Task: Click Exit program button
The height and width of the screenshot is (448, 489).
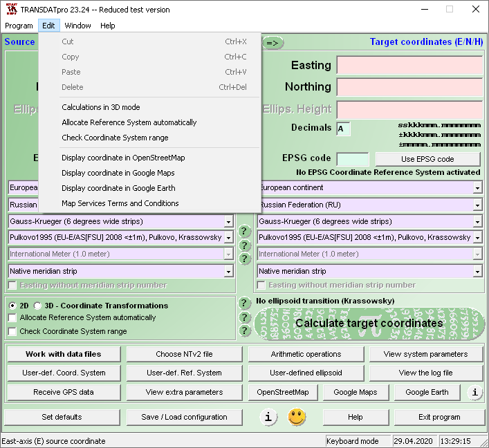Action: [x=439, y=417]
